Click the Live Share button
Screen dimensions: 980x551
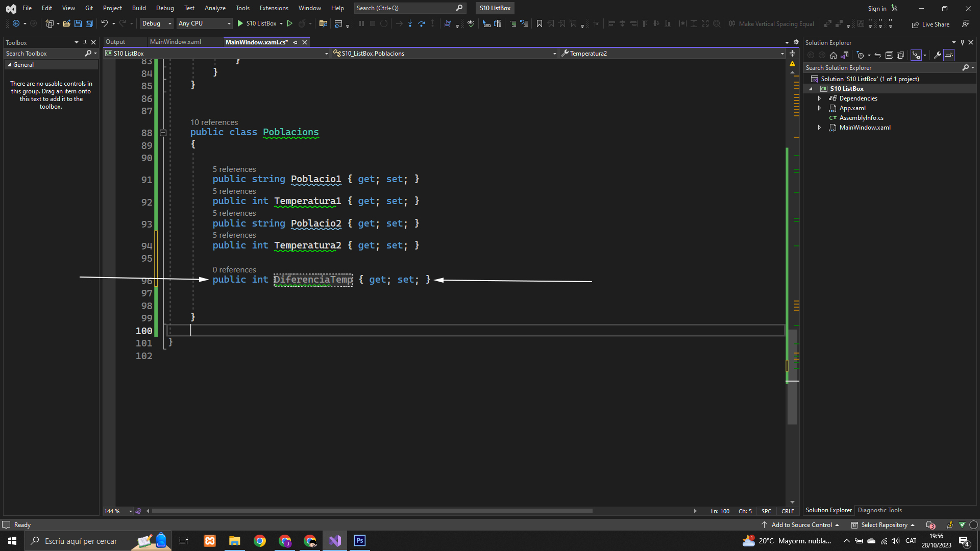pos(930,24)
